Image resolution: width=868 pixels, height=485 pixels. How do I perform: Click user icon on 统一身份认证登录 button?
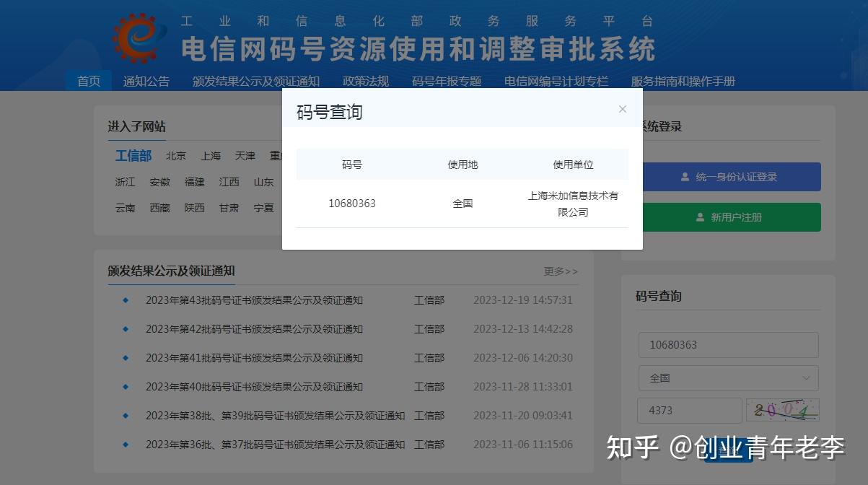point(685,177)
